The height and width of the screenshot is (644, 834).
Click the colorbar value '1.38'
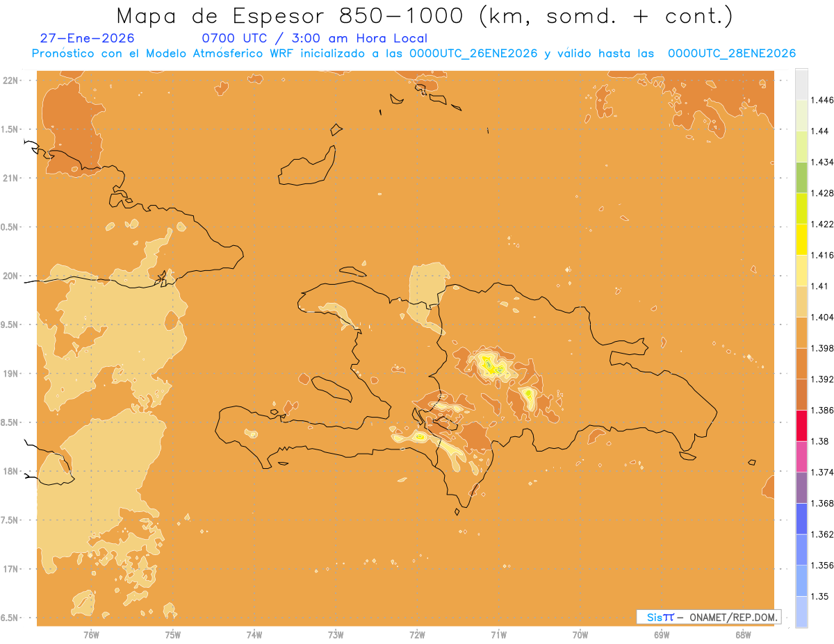819,441
